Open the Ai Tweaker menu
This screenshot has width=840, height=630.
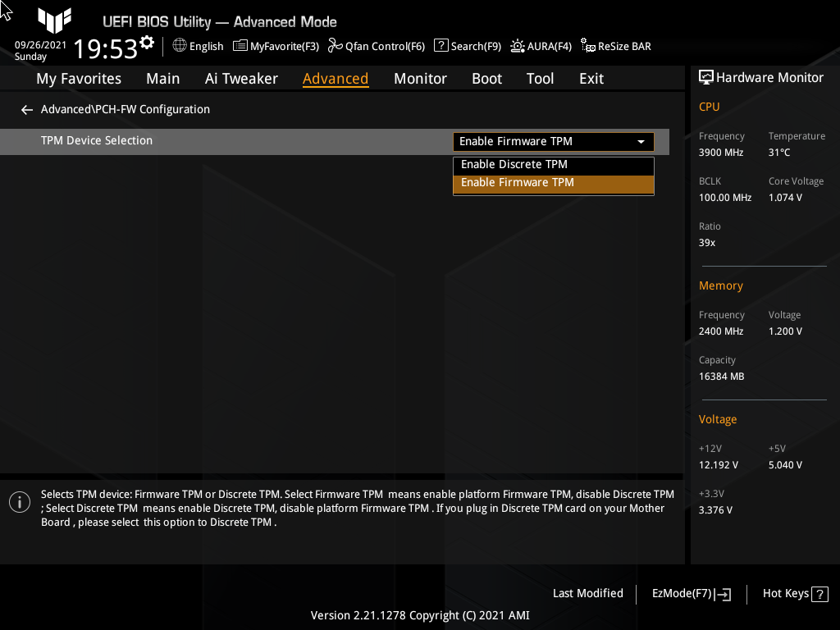(x=241, y=78)
